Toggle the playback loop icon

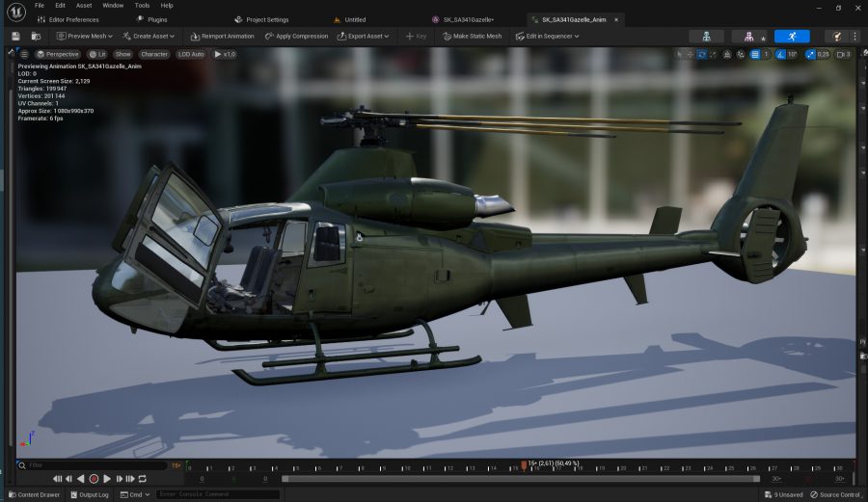click(143, 479)
